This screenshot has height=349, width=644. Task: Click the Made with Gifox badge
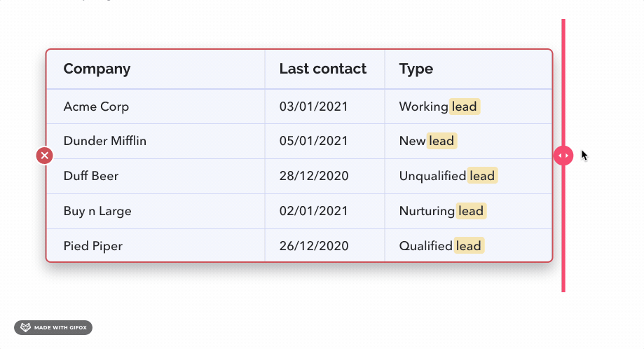coord(53,328)
